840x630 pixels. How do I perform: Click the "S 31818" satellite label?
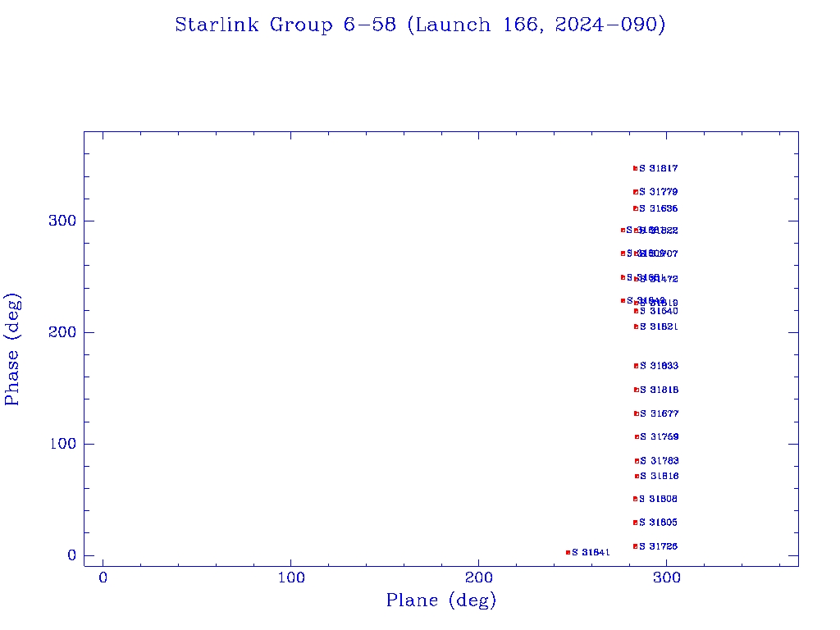pyautogui.click(x=659, y=390)
